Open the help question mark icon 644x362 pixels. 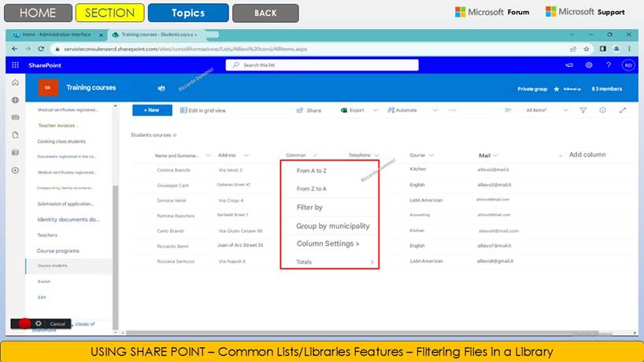pyautogui.click(x=609, y=65)
